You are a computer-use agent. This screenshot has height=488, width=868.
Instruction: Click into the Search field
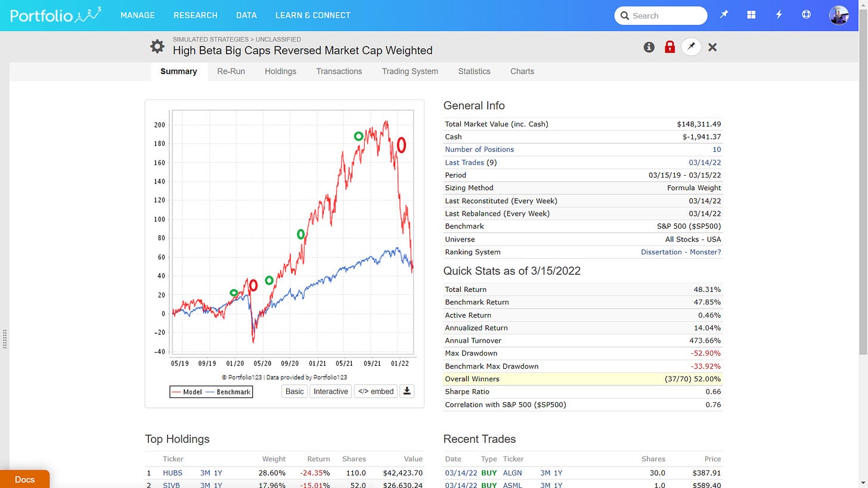(x=661, y=15)
